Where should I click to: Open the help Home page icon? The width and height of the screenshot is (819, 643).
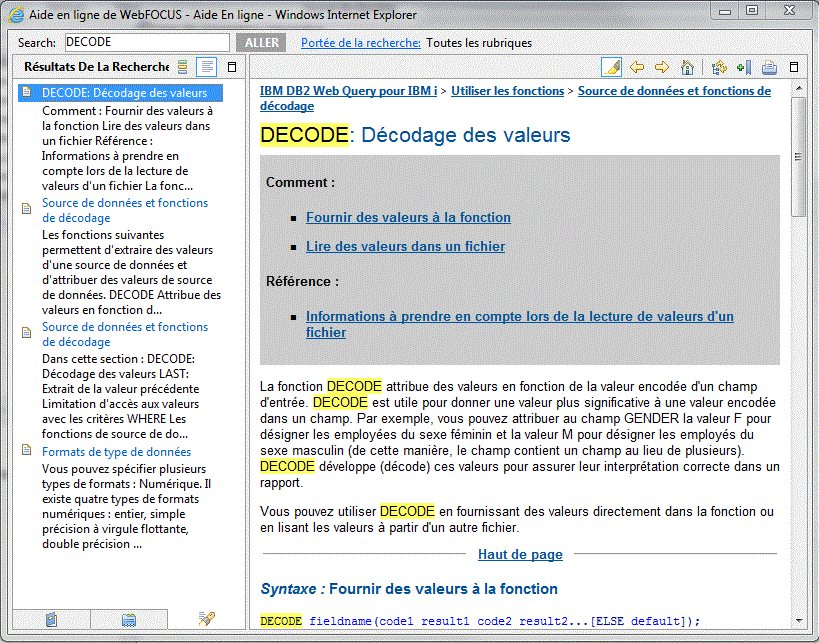click(687, 67)
